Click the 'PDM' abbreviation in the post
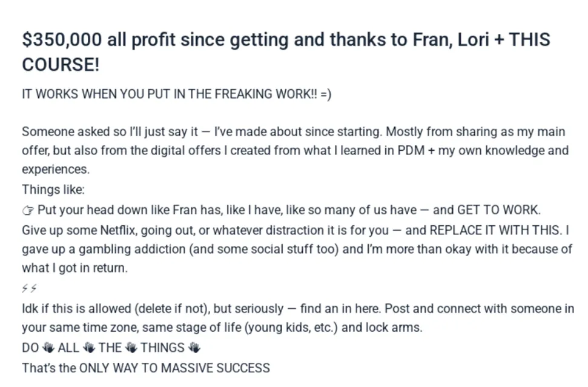Image resolution: width=588 pixels, height=387 pixels. (412, 151)
